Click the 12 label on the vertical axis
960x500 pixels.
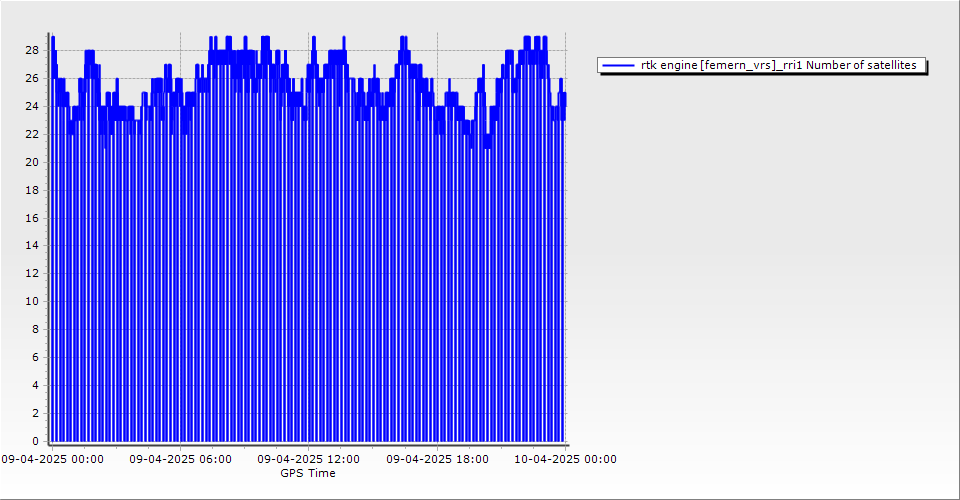(x=32, y=273)
